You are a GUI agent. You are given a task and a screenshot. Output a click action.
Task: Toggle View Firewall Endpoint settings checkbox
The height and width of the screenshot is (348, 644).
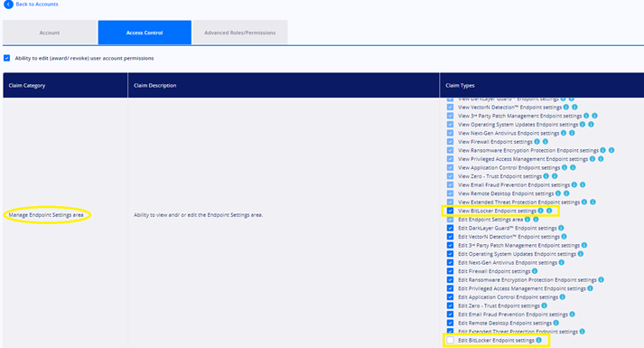coord(450,142)
